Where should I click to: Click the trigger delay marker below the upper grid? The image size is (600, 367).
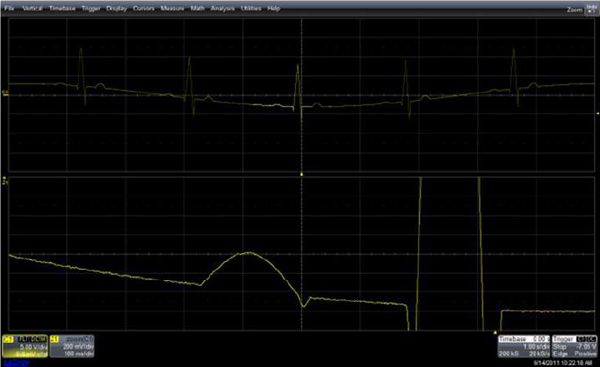point(302,175)
